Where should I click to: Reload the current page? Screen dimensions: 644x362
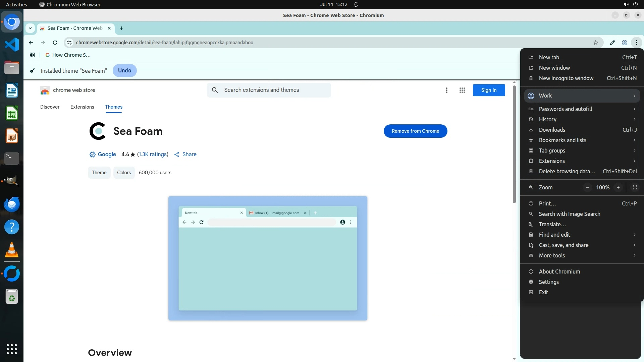point(55,43)
